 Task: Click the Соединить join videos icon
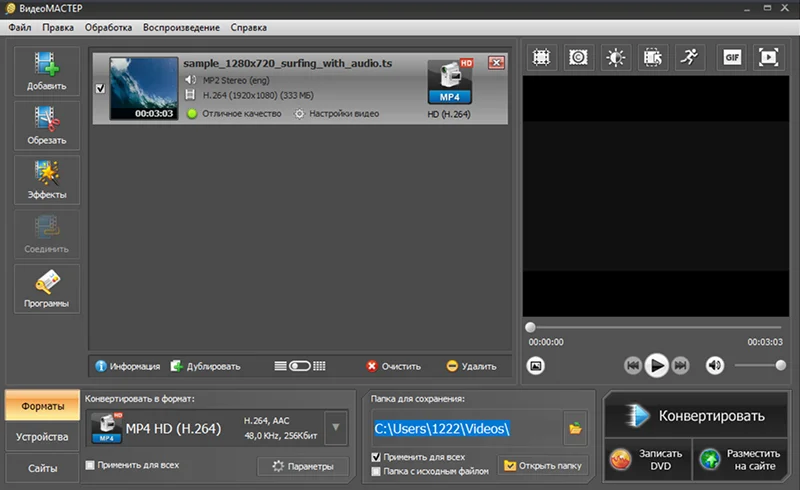46,234
